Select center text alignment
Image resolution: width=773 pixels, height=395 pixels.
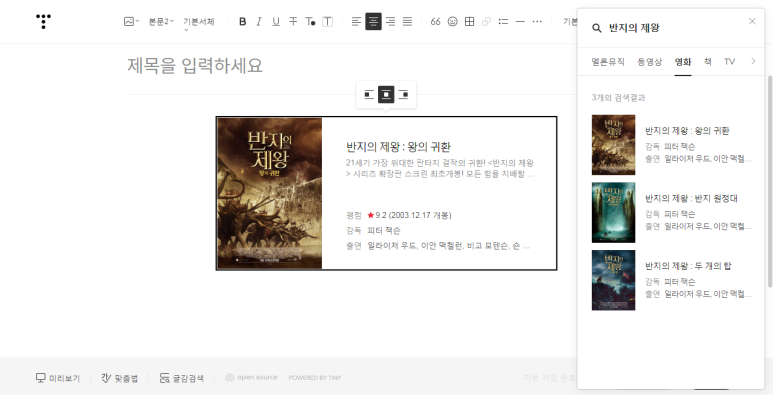373,22
